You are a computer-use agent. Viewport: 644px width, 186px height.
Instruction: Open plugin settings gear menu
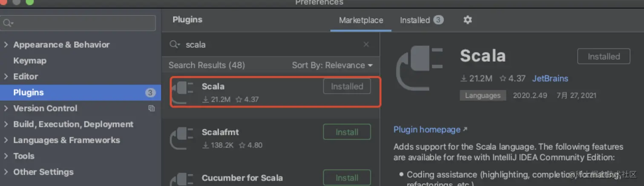click(468, 20)
